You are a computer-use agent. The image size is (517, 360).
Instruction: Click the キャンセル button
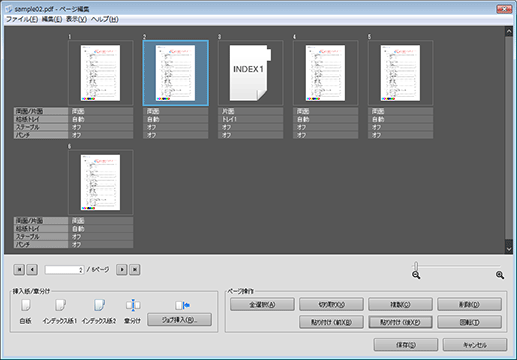[x=475, y=345]
